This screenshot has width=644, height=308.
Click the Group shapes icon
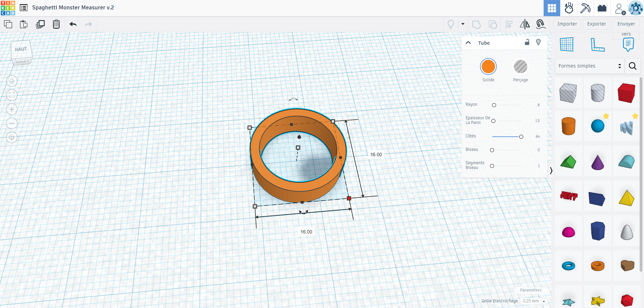476,24
